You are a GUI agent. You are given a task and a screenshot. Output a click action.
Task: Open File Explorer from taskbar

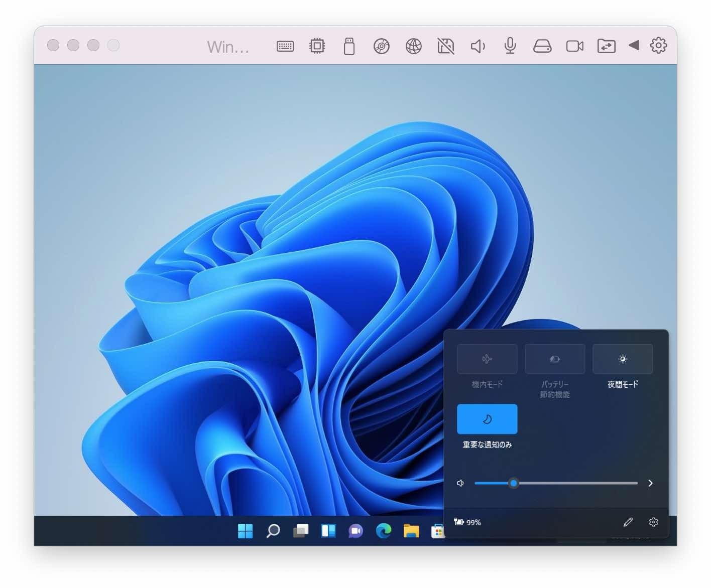tap(411, 531)
